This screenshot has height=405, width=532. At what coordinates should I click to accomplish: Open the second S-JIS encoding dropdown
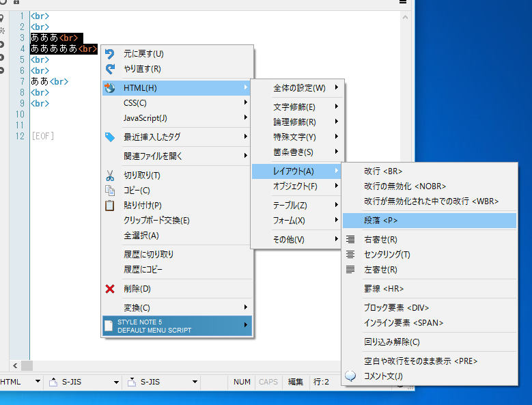tap(195, 382)
